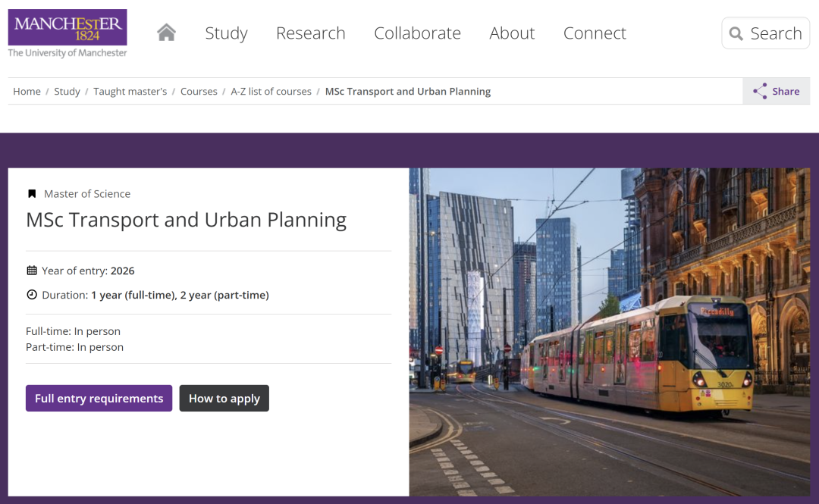819x504 pixels.
Task: Type in the Search field
Action: tap(776, 33)
